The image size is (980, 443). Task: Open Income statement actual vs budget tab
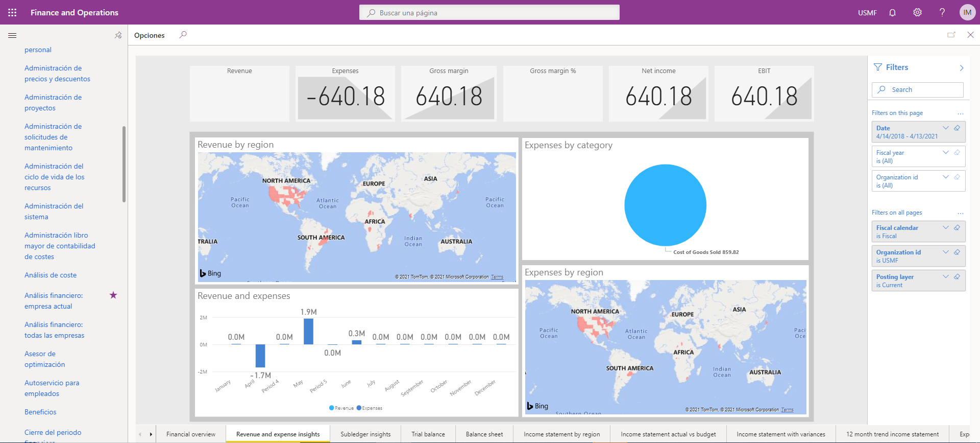point(668,434)
